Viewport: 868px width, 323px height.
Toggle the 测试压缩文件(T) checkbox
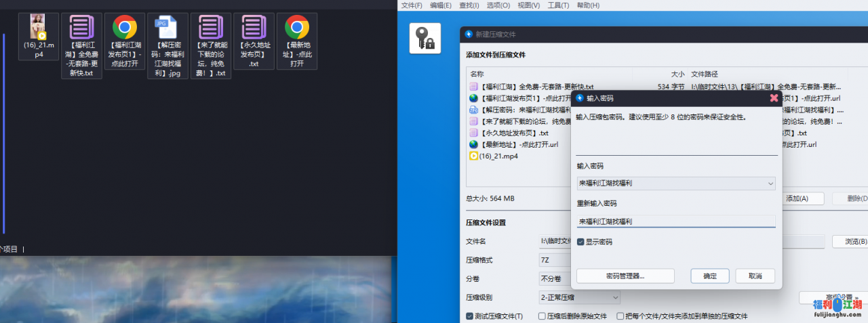(470, 316)
